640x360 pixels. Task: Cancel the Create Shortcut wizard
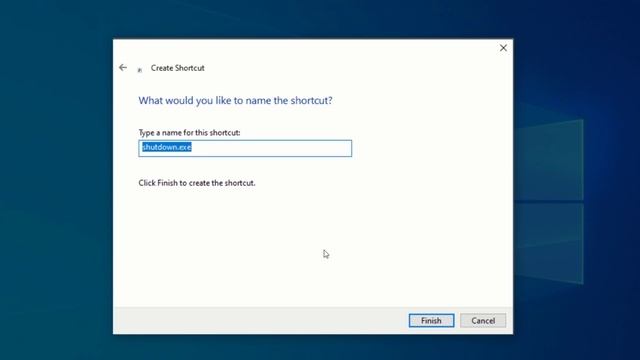[483, 321]
